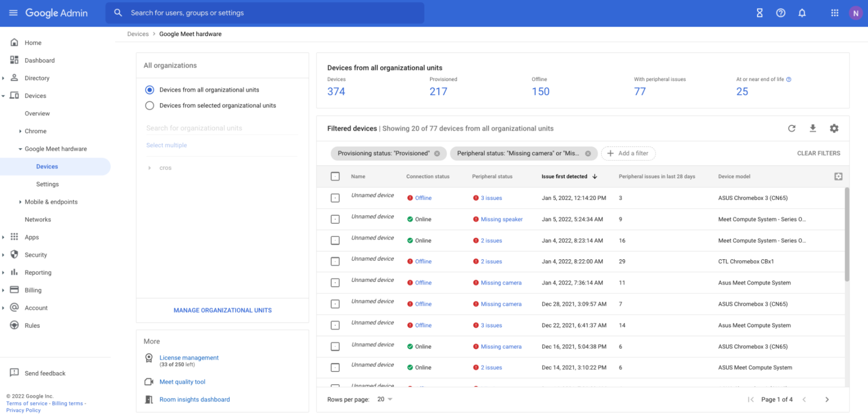The width and height of the screenshot is (868, 416).
Task: Go to the Devices breadcrumb
Action: coord(138,34)
